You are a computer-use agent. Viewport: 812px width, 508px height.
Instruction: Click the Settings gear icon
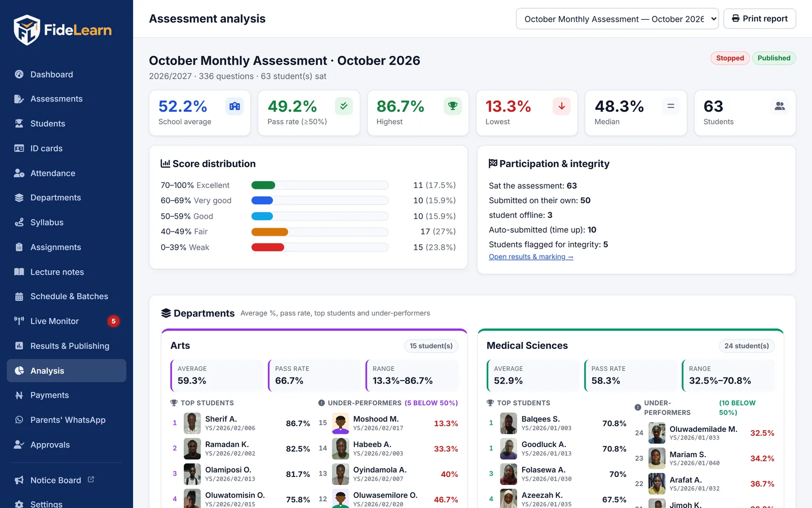click(x=19, y=504)
